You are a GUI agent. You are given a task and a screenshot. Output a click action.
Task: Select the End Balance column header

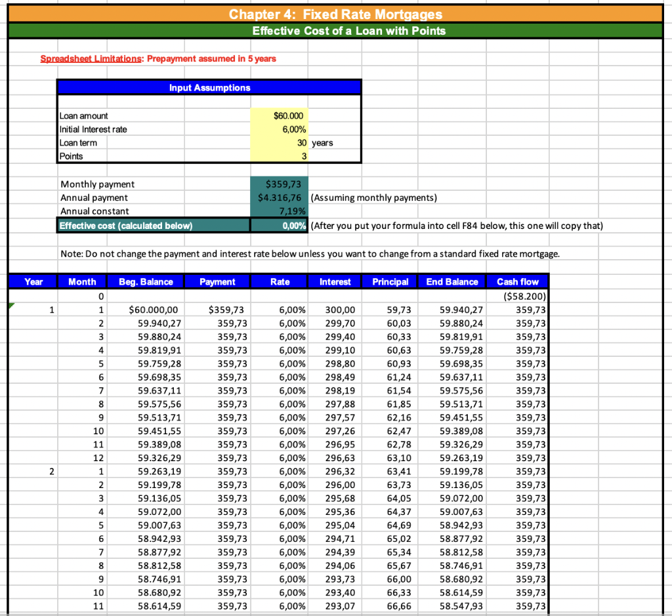coord(451,281)
